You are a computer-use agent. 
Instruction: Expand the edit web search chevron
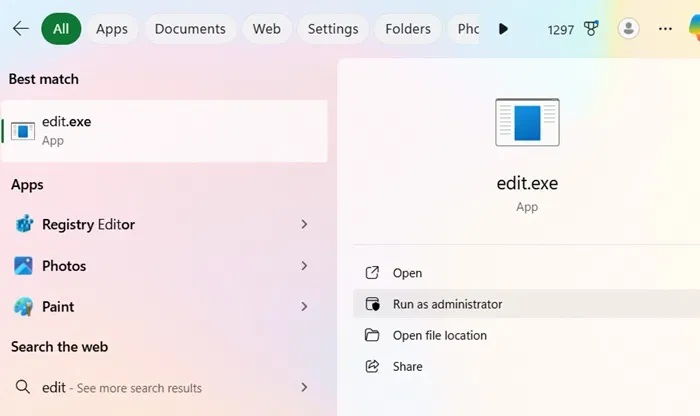coord(304,388)
